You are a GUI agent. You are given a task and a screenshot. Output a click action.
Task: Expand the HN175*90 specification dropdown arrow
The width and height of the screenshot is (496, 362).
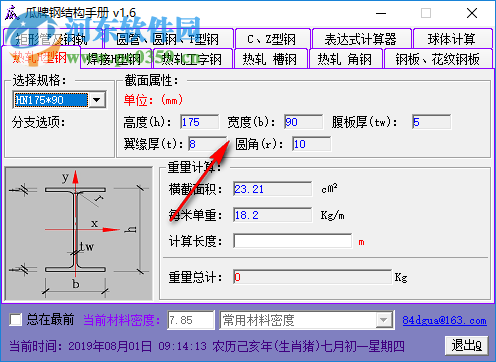pyautogui.click(x=97, y=100)
